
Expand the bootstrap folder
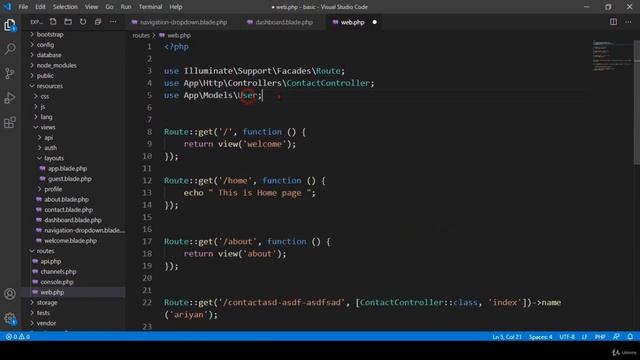pyautogui.click(x=50, y=34)
